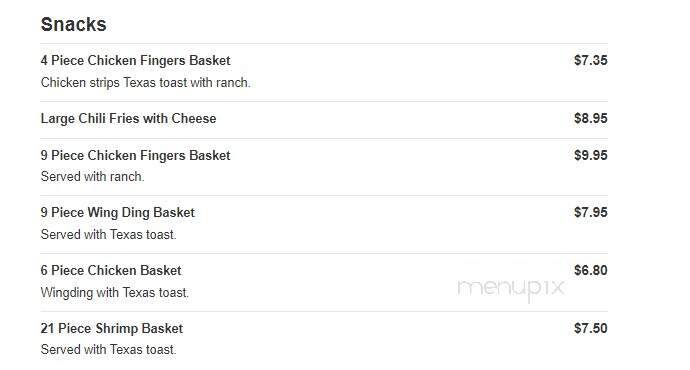Open 9 Piece Wing Ding Basket item
Screen dimensions: 690x370
117,212
